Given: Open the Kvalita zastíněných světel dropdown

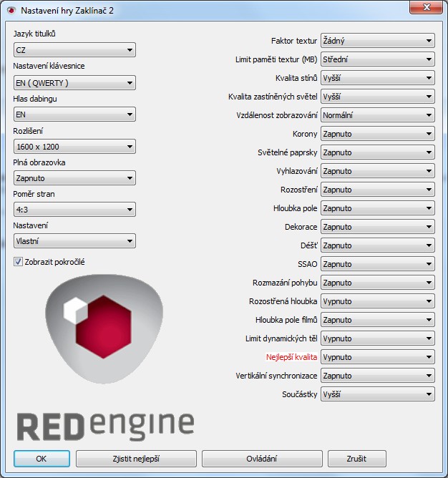Looking at the screenshot, I should pos(378,97).
